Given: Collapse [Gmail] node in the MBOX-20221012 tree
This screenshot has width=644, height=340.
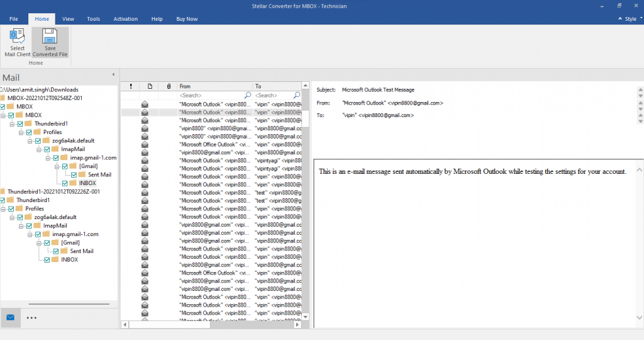Looking at the screenshot, I should click(x=57, y=166).
